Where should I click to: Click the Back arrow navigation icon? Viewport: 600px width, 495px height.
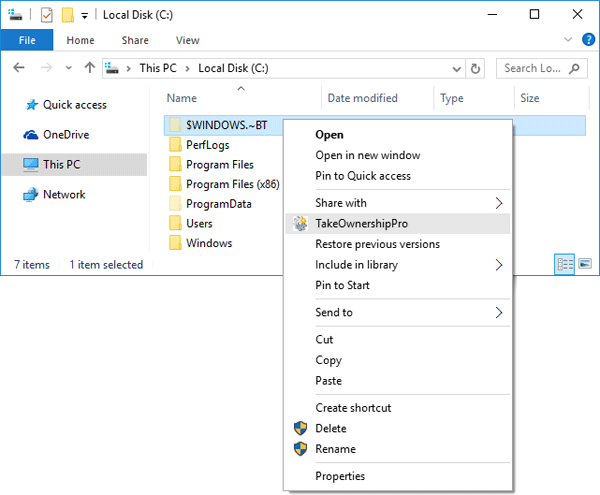[19, 68]
